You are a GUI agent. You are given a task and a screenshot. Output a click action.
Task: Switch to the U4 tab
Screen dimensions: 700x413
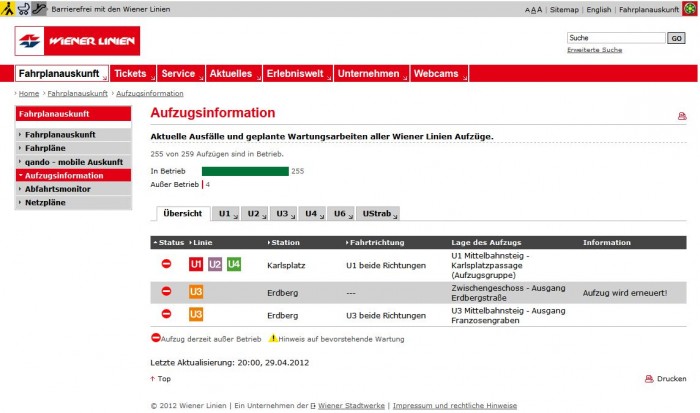pyautogui.click(x=312, y=214)
